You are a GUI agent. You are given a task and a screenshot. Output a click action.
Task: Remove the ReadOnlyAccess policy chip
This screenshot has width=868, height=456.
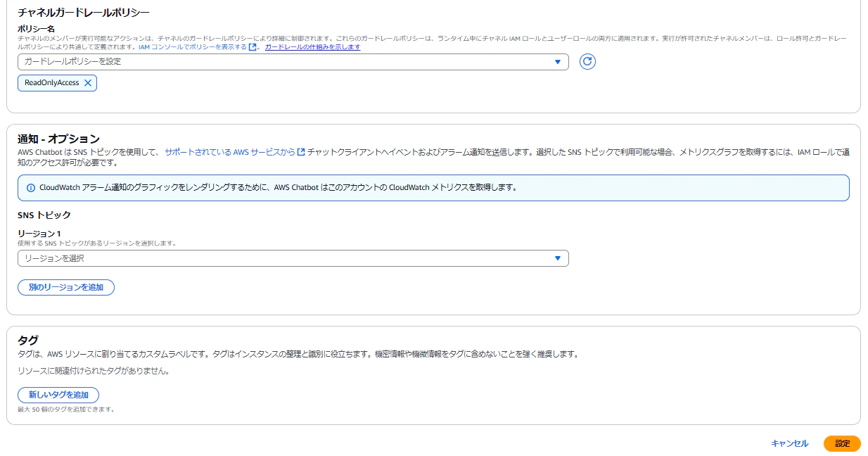[88, 83]
